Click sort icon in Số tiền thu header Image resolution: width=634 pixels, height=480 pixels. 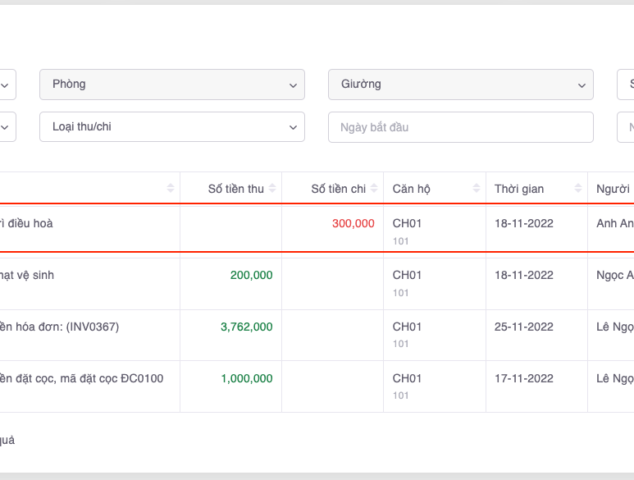(273, 188)
